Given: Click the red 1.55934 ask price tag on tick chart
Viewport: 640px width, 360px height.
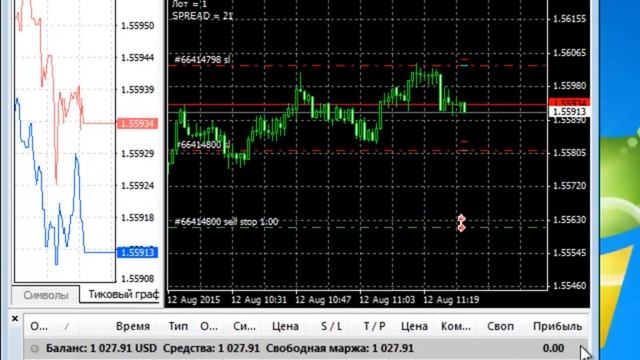Looking at the screenshot, I should tap(138, 123).
